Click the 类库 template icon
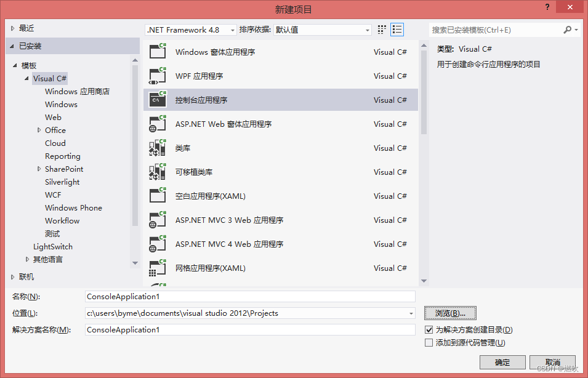The image size is (588, 378). 158,148
